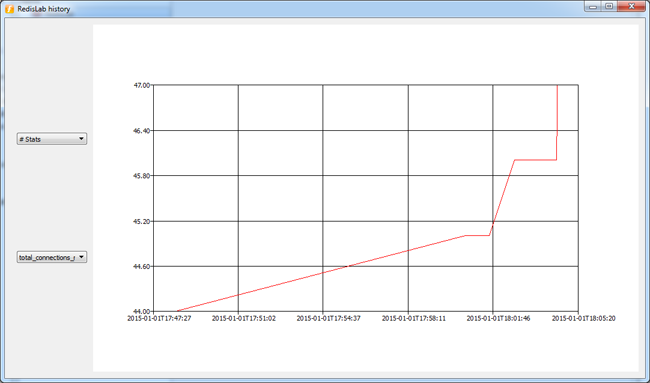Click the RedisLab app icon in title bar

coord(9,9)
